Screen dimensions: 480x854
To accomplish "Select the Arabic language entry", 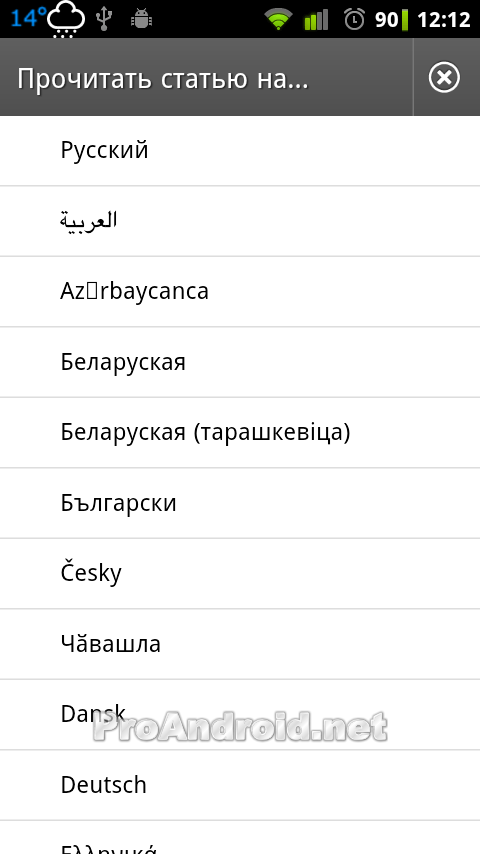I will 240,221.
